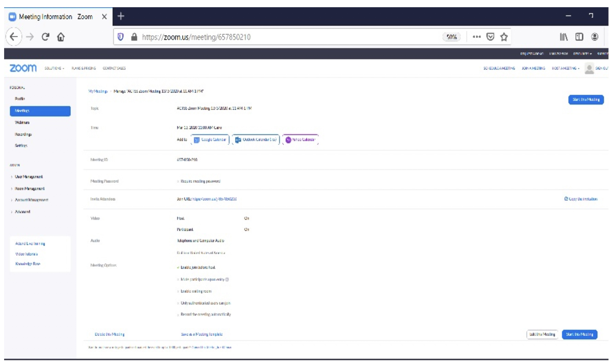Open Settings in the sidebar

point(21,146)
